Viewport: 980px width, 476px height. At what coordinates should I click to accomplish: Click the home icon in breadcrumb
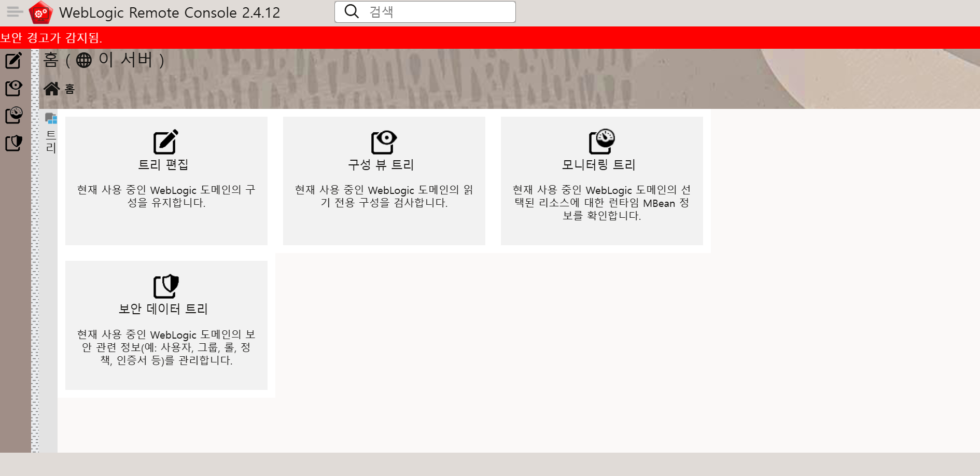pyautogui.click(x=52, y=89)
